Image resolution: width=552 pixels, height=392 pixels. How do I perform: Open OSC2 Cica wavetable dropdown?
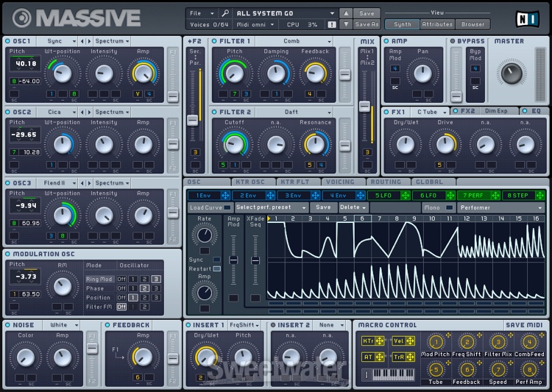pos(57,113)
